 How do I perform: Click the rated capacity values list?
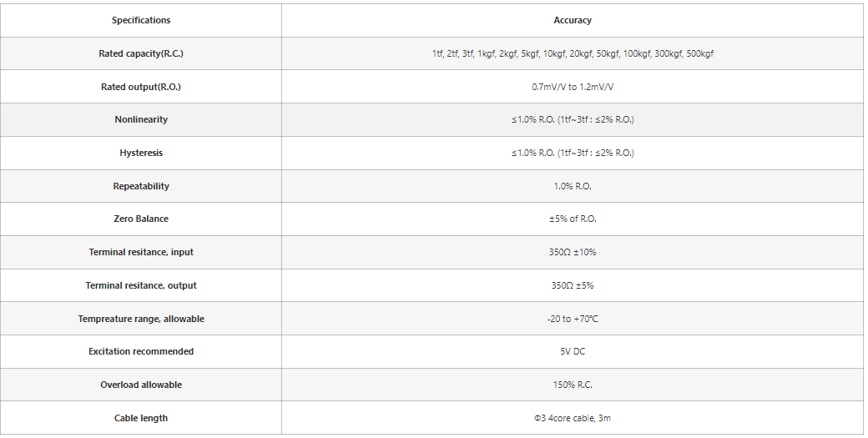click(573, 53)
